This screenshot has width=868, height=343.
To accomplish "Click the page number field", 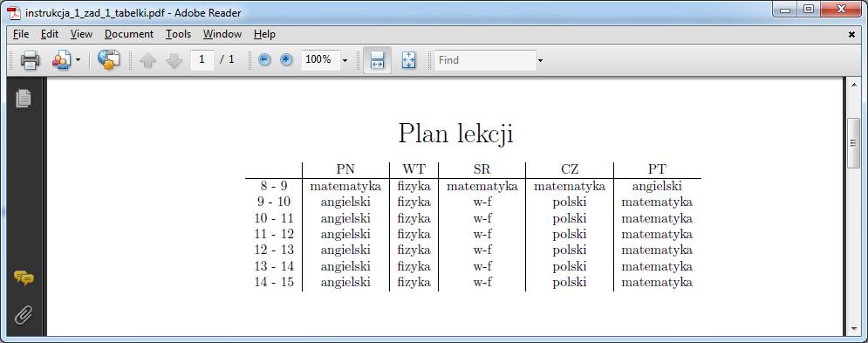I will (x=202, y=60).
